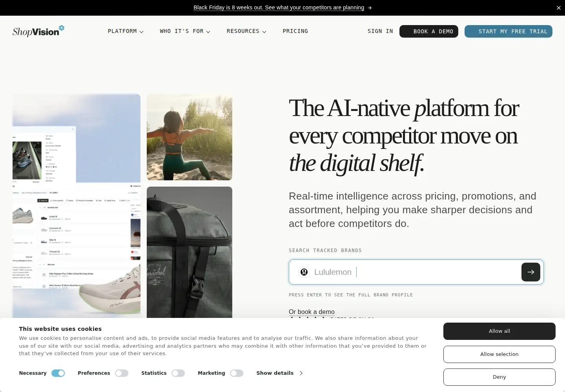
Task: Enable Preferences cookies toggle
Action: [122, 373]
